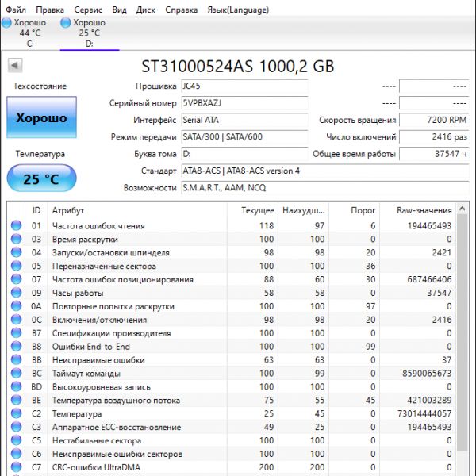The height and width of the screenshot is (476, 476).
Task: Click the firmware field JC45
Action: coord(243,86)
